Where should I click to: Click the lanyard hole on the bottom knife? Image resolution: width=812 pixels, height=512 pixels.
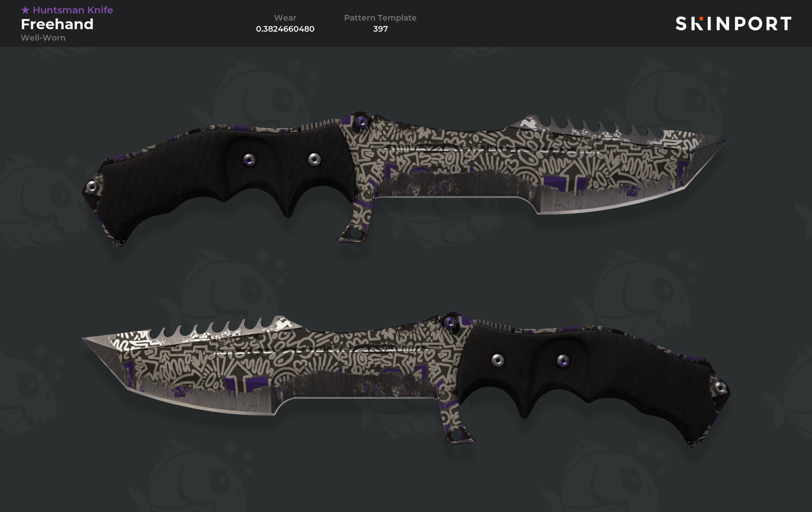[457, 433]
